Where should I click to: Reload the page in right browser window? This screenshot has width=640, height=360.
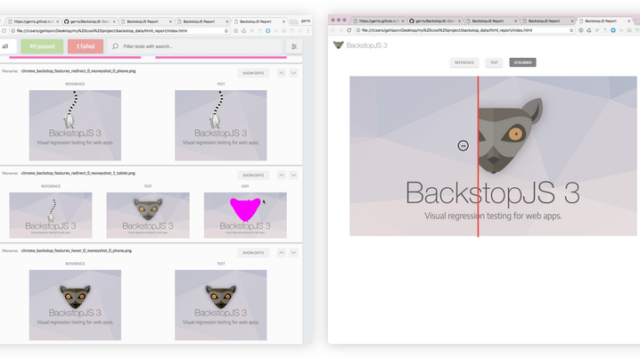(349, 30)
